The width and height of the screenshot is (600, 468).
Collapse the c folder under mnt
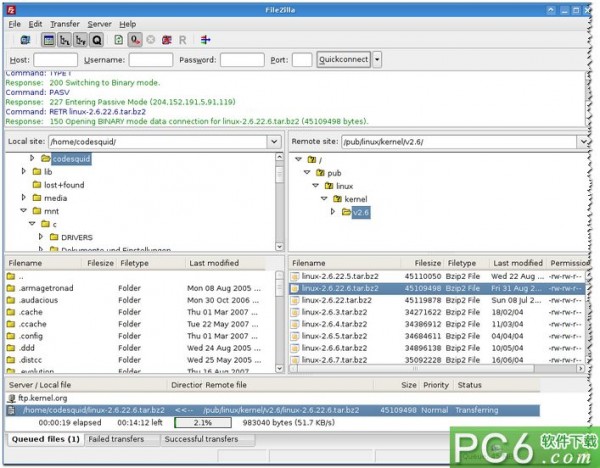(32, 223)
